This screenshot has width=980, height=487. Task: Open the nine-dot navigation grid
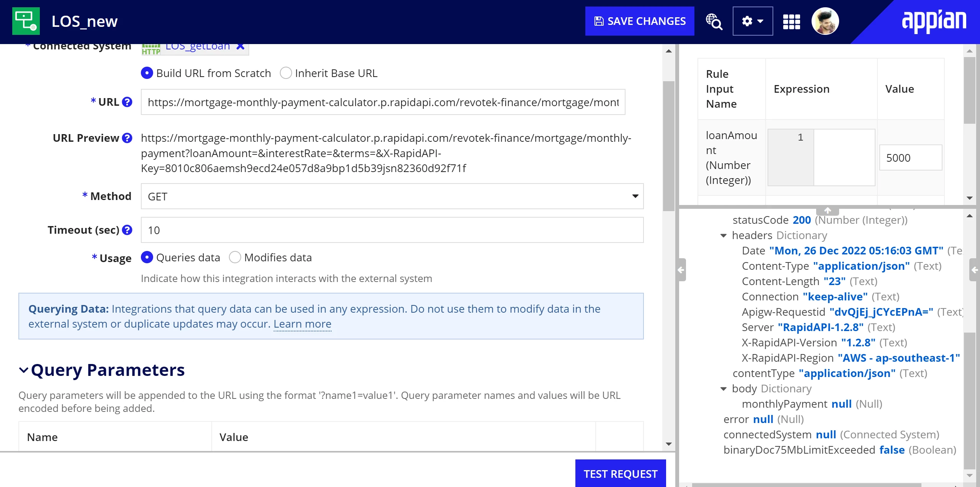click(x=792, y=21)
